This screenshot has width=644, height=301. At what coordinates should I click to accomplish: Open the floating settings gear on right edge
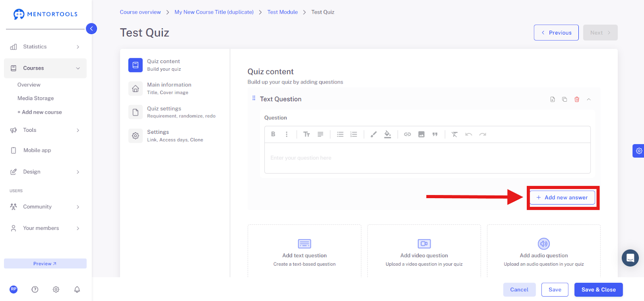pyautogui.click(x=639, y=151)
